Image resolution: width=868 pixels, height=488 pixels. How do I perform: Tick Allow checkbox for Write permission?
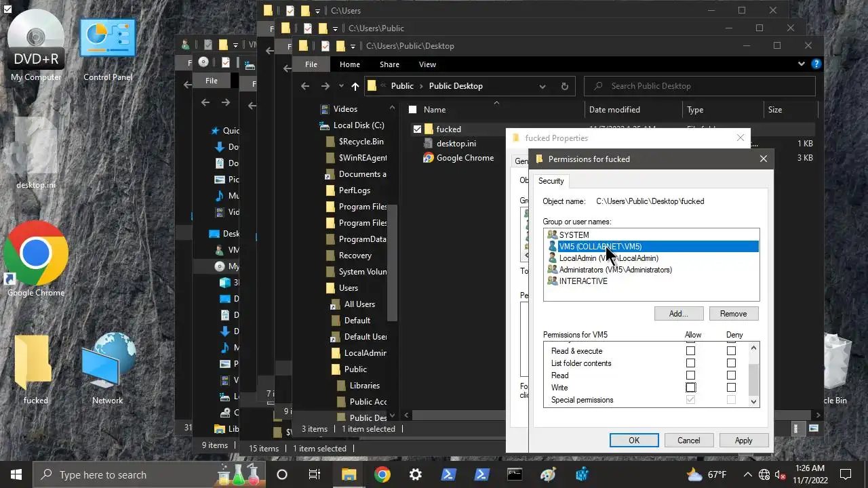pyautogui.click(x=690, y=388)
